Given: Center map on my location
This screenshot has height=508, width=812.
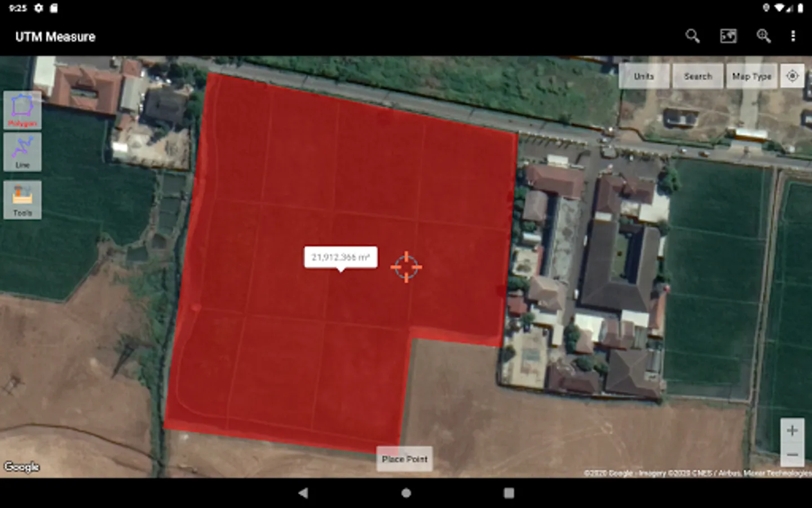Looking at the screenshot, I should tap(792, 76).
